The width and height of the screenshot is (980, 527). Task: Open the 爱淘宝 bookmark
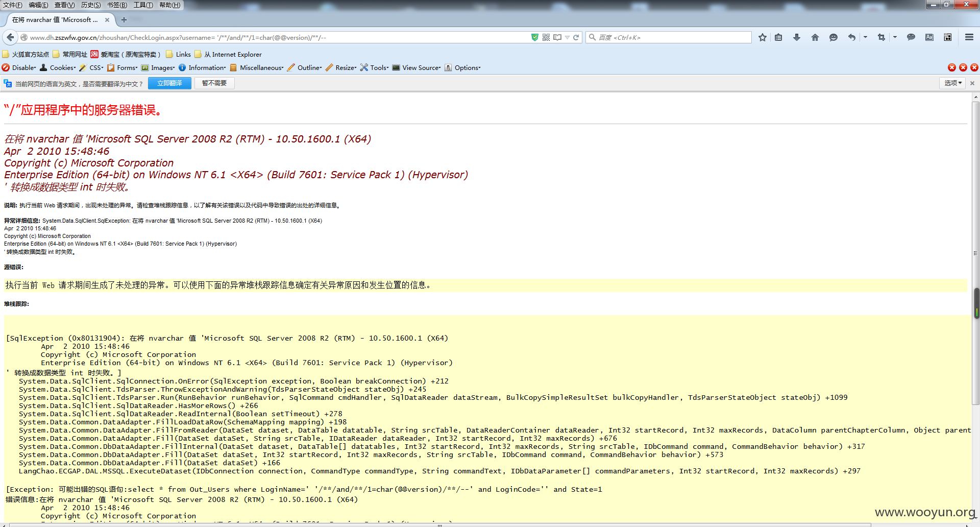tap(126, 54)
